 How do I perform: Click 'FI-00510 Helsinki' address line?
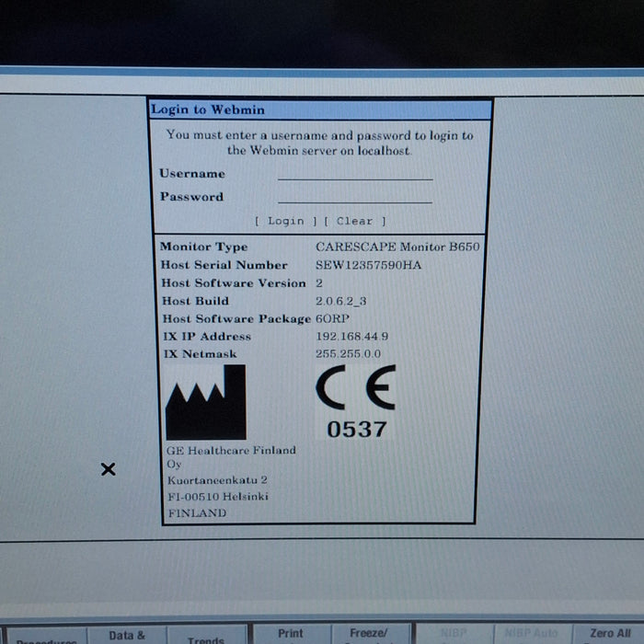click(218, 496)
